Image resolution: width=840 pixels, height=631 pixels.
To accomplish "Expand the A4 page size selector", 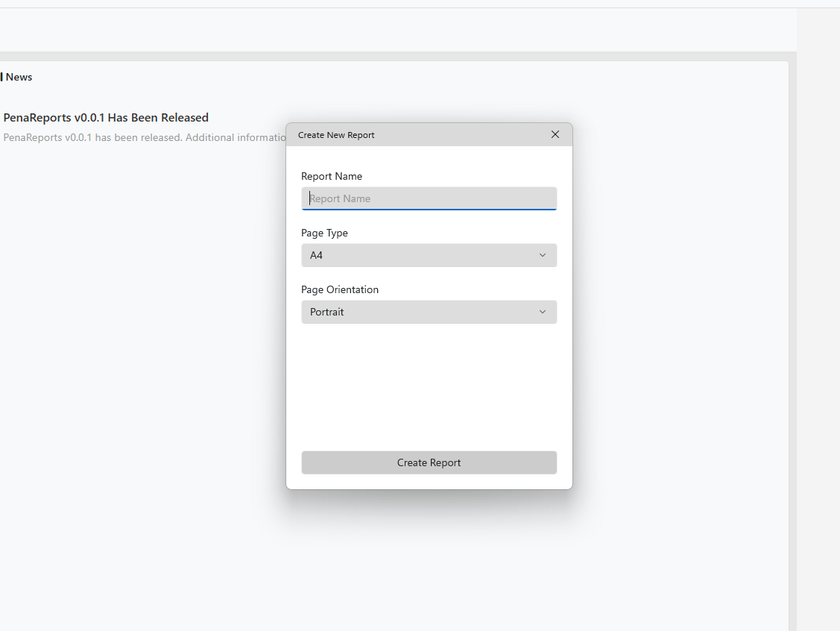I will coord(429,255).
